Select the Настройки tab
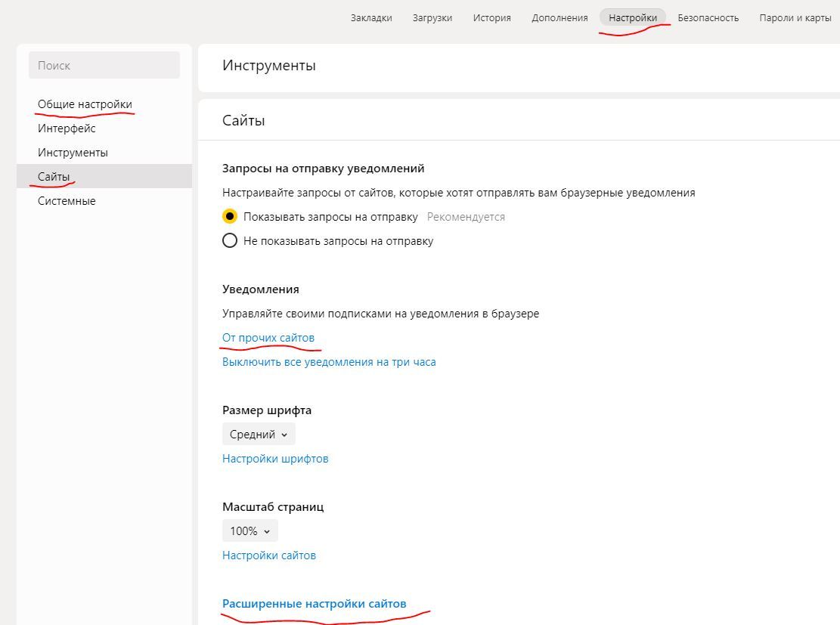Viewport: 840px width, 625px height. [633, 18]
